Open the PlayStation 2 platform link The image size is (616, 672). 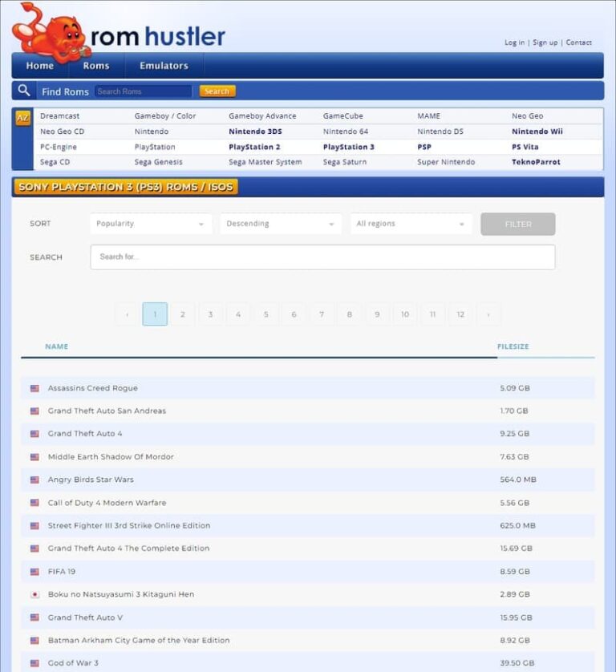pyautogui.click(x=254, y=147)
